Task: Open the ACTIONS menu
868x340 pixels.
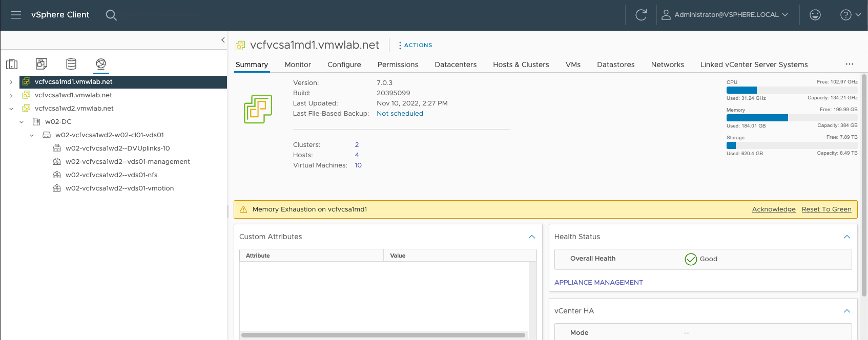Action: [415, 45]
